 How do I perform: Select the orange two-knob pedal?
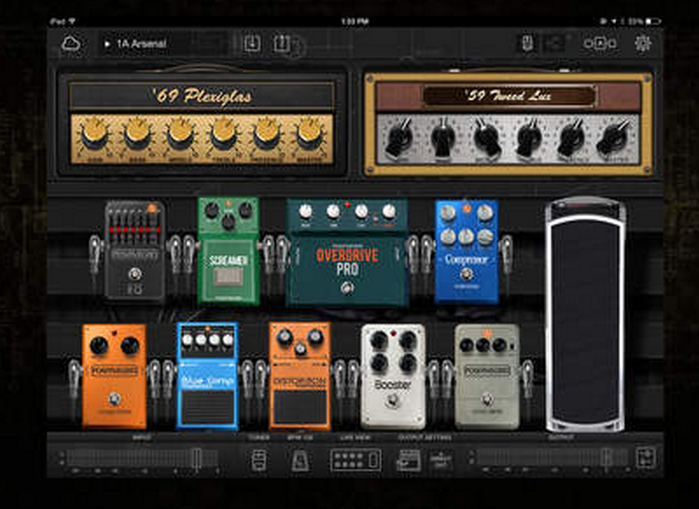114,376
